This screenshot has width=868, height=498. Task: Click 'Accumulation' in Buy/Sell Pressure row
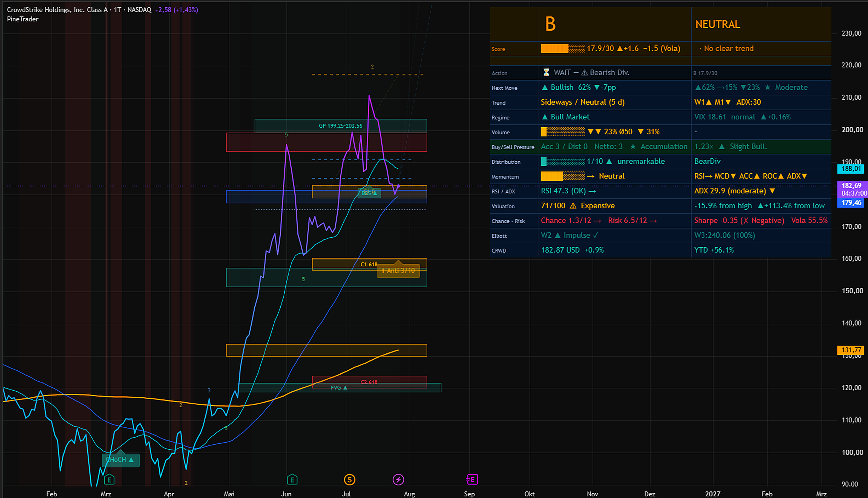coord(663,146)
